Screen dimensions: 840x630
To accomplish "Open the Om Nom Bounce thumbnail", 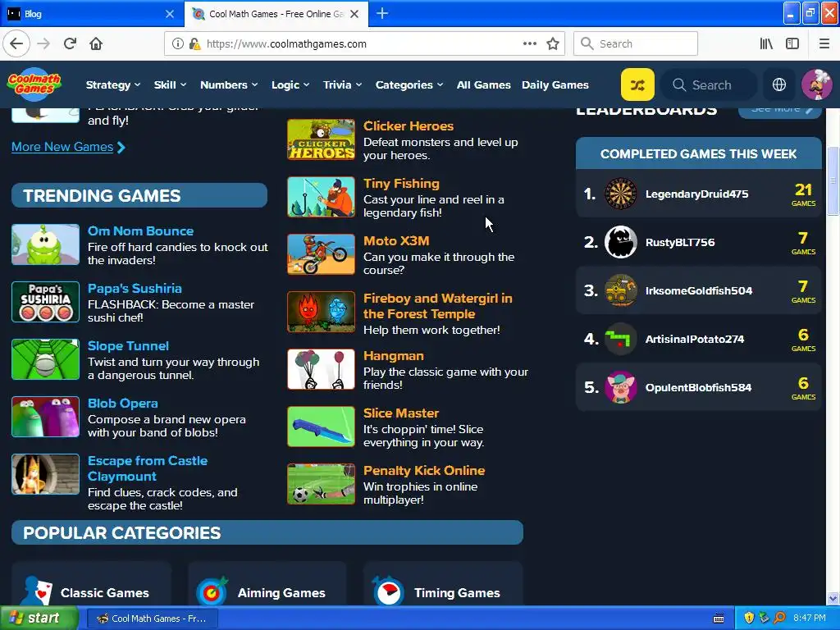I will click(46, 244).
